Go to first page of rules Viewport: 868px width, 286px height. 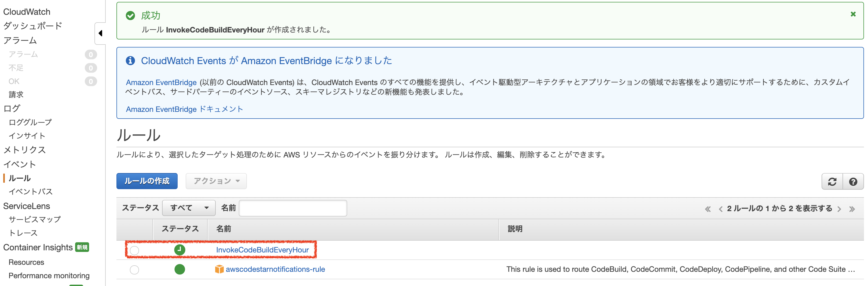[x=708, y=209]
